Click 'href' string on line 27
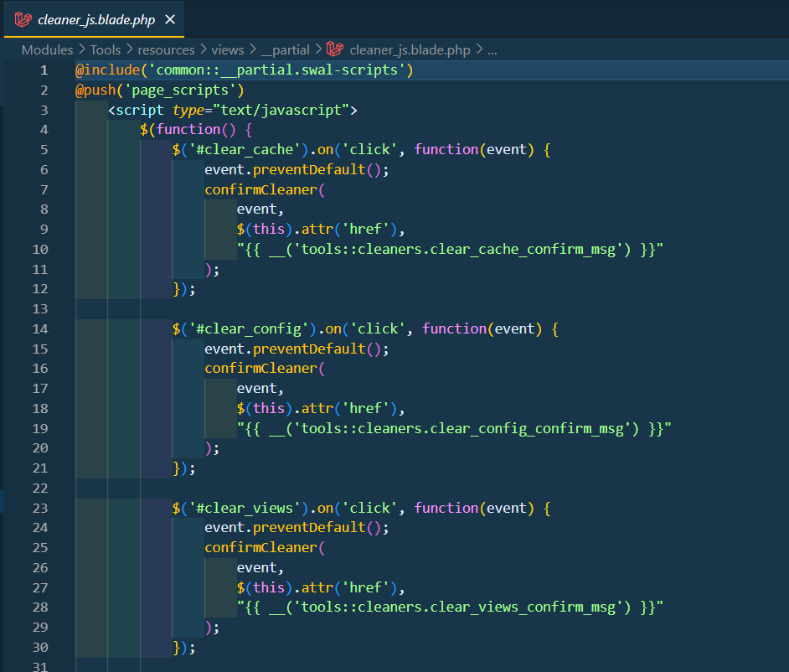Viewport: 789px width, 672px height. click(365, 587)
